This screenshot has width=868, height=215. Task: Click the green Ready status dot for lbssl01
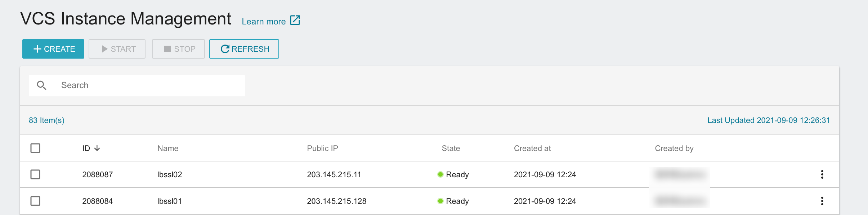pyautogui.click(x=440, y=201)
